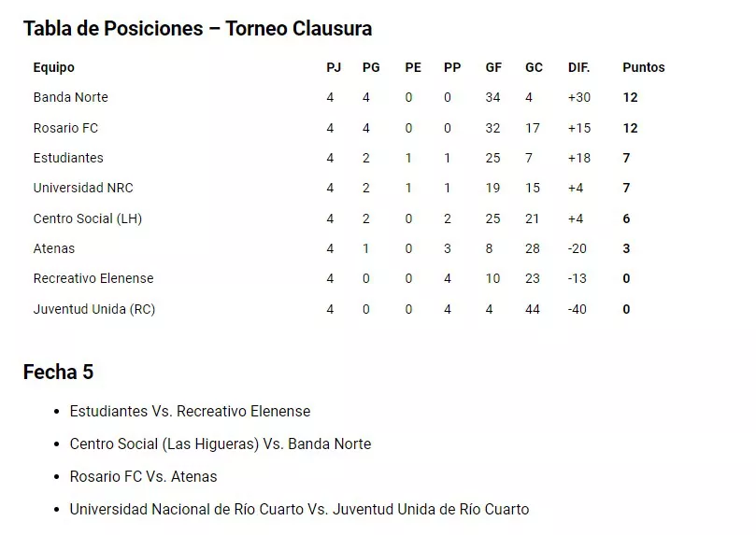
Task: Select the Banda Norte team name in table
Action: point(70,97)
